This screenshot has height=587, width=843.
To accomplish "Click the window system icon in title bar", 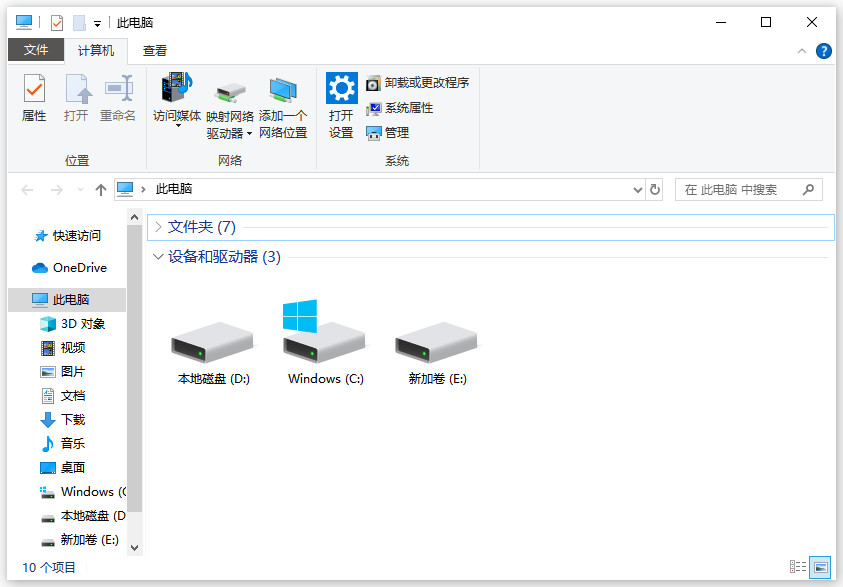I will (24, 23).
